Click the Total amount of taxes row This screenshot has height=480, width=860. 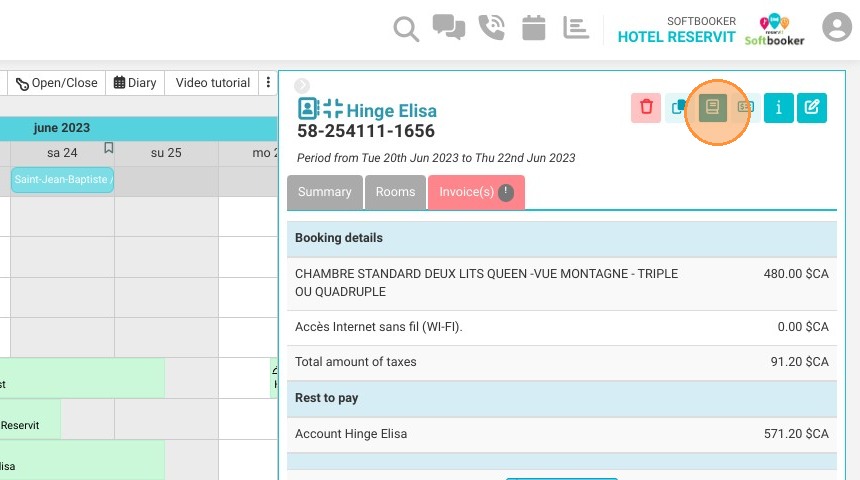pyautogui.click(x=562, y=362)
